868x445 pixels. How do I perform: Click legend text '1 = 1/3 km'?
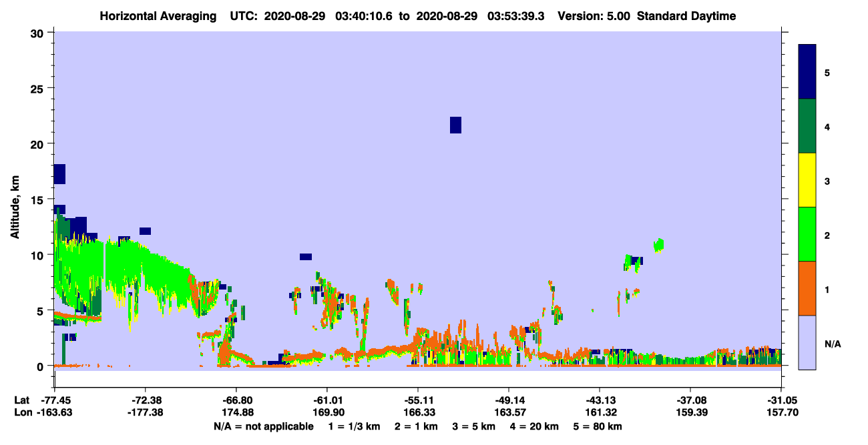pyautogui.click(x=355, y=426)
